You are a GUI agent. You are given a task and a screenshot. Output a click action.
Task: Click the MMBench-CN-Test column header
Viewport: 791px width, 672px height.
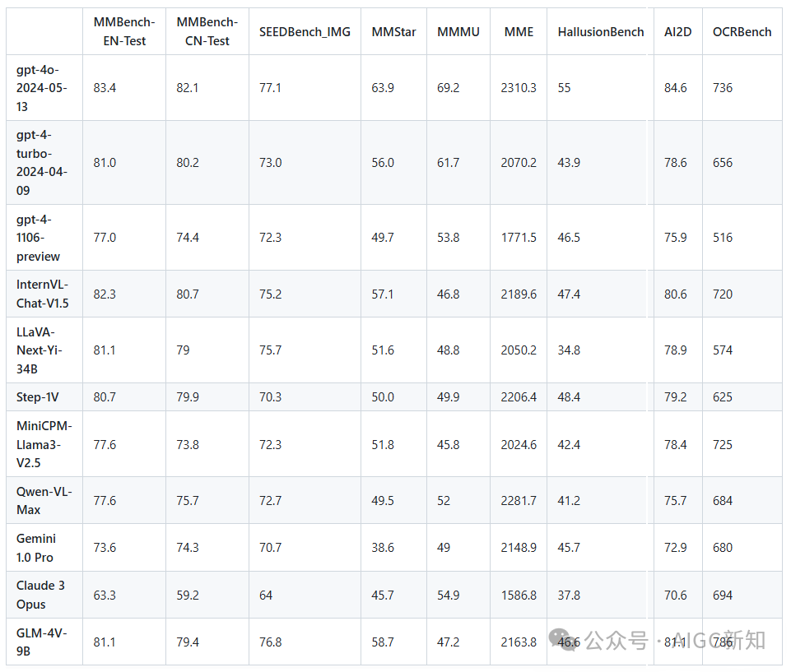pos(207,31)
